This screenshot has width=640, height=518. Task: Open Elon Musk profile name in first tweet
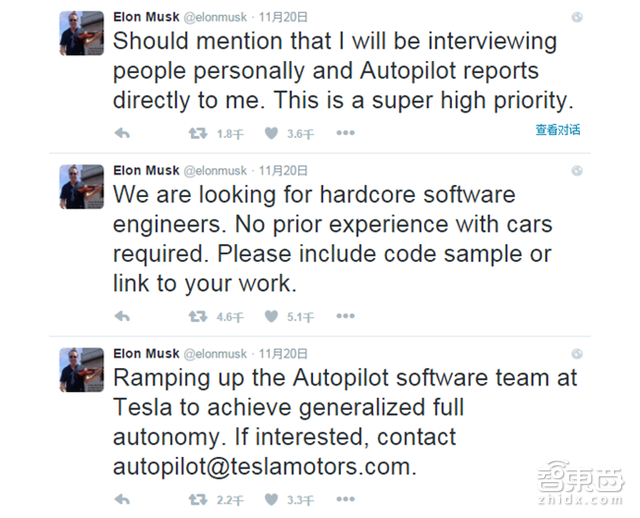[147, 17]
